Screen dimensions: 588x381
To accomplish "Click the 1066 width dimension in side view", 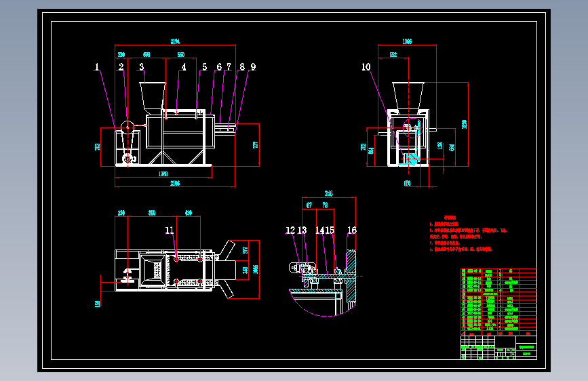I will click(407, 41).
